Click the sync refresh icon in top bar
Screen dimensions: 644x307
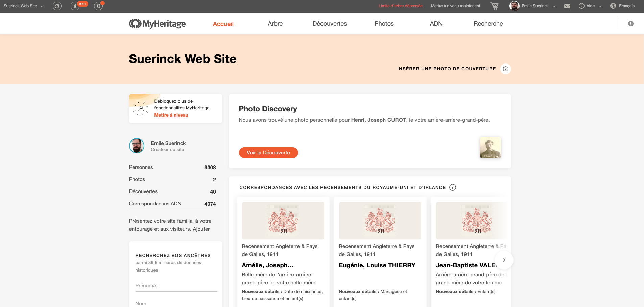pyautogui.click(x=57, y=6)
